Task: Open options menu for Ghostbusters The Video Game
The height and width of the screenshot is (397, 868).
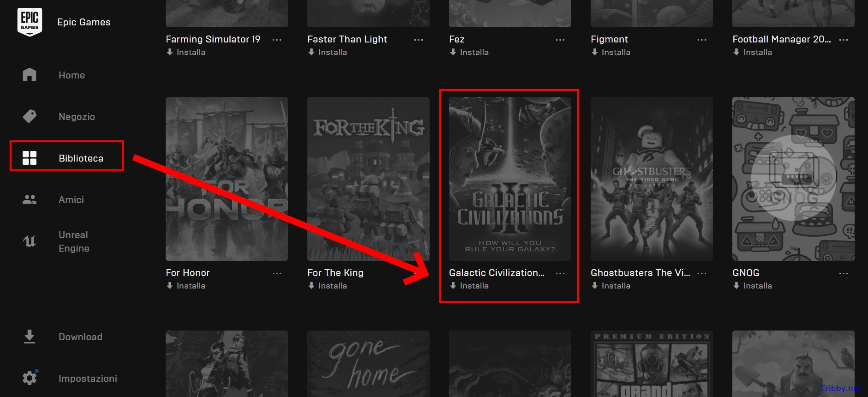Action: 702,273
